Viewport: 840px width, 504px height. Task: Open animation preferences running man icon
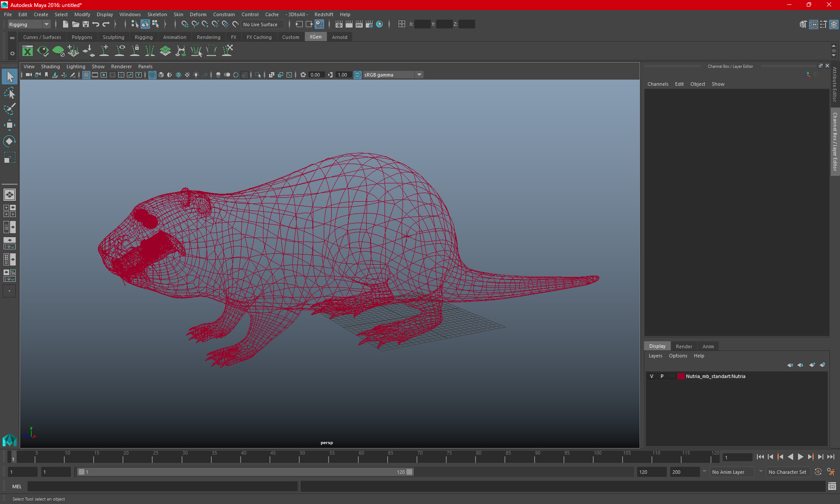pos(831,472)
